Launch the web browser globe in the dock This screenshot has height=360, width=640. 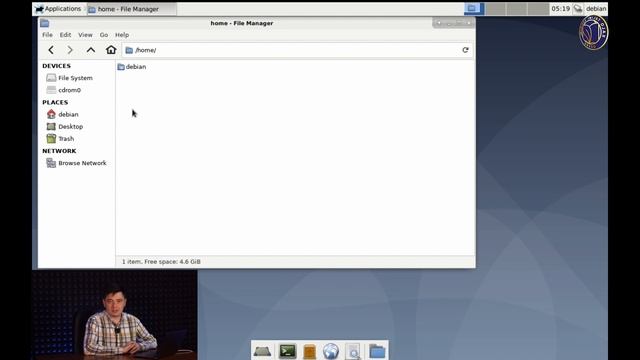tap(331, 351)
